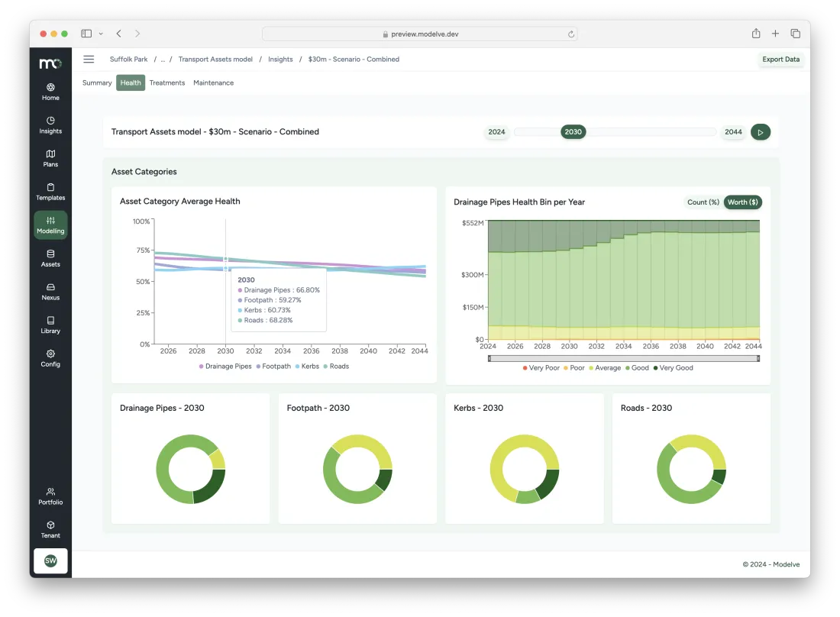Image resolution: width=840 pixels, height=617 pixels.
Task: Click the right handle of the chart range slider
Action: click(x=758, y=358)
